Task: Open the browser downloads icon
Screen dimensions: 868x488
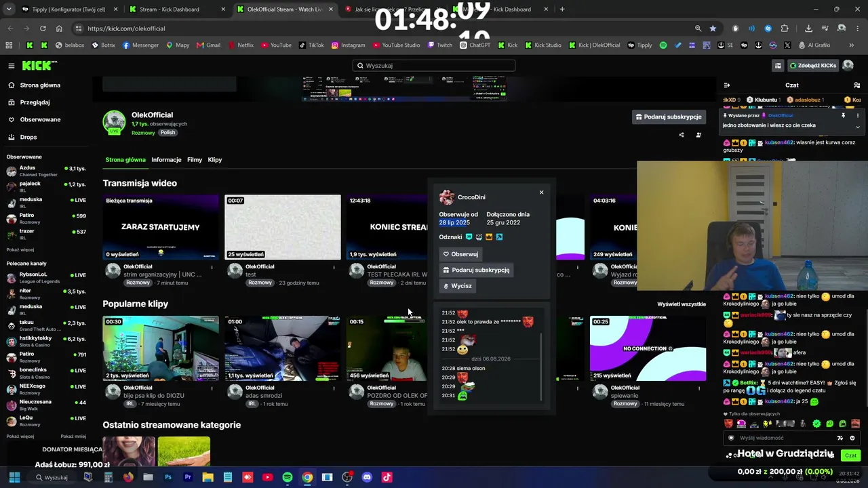Action: [808, 28]
